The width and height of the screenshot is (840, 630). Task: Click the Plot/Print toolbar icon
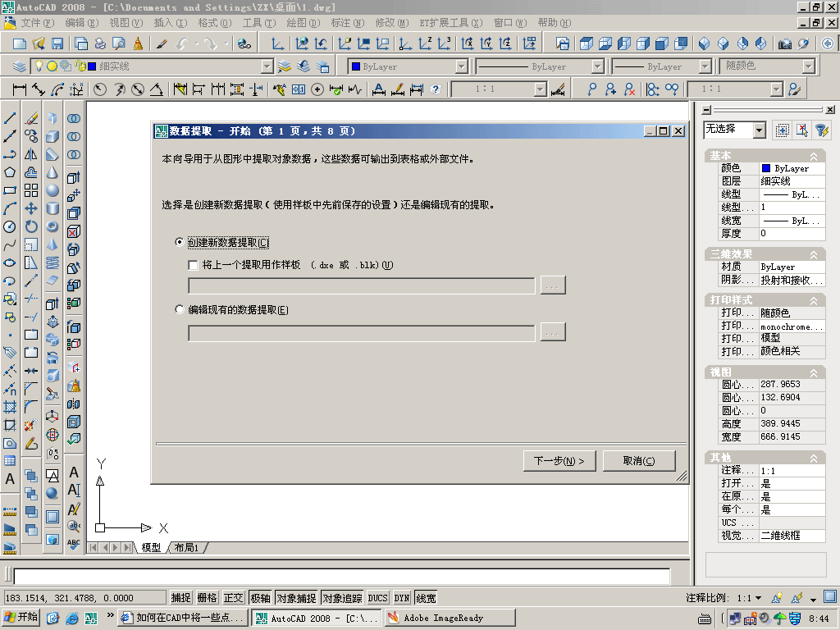coord(99,44)
